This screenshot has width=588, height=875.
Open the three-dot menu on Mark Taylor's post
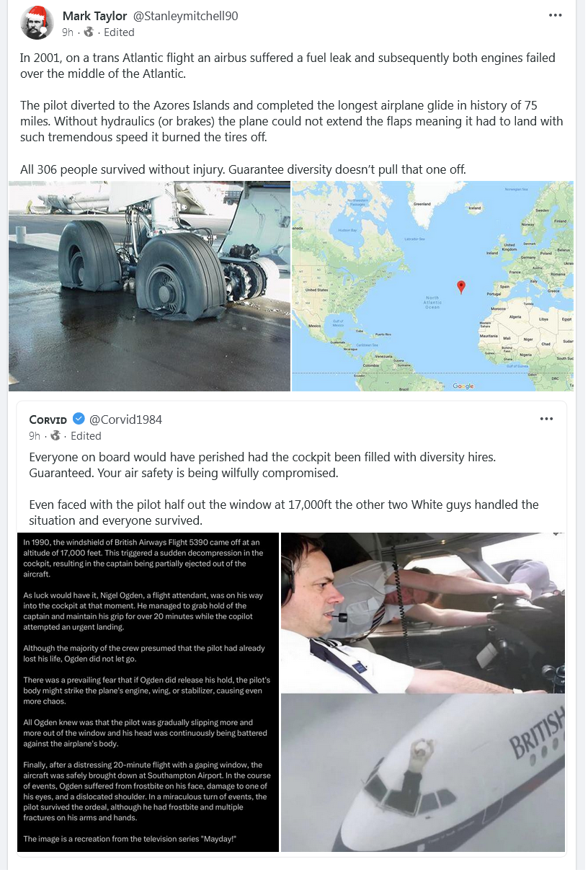[555, 15]
